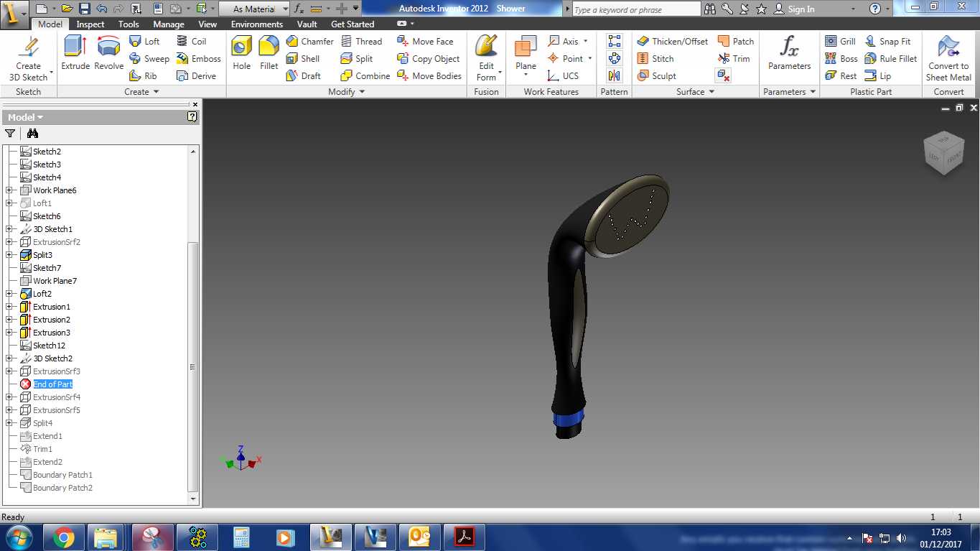The height and width of the screenshot is (551, 980).
Task: Switch to the Manage tab
Action: (169, 24)
